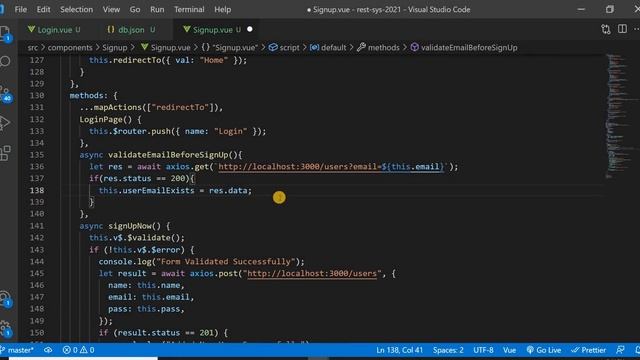Click the master branch indicator in status bar

pyautogui.click(x=17, y=350)
